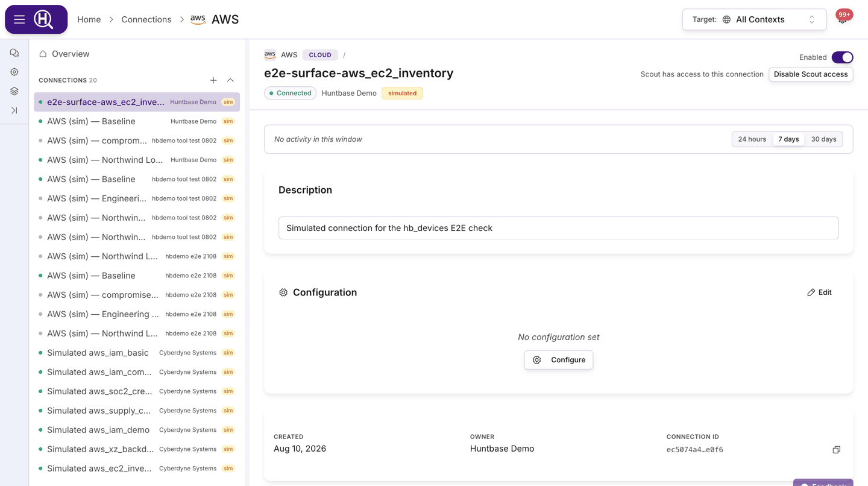Select e2e-surface-aws_ec2_inve... connection row
This screenshot has height=486, width=868.
click(x=137, y=102)
